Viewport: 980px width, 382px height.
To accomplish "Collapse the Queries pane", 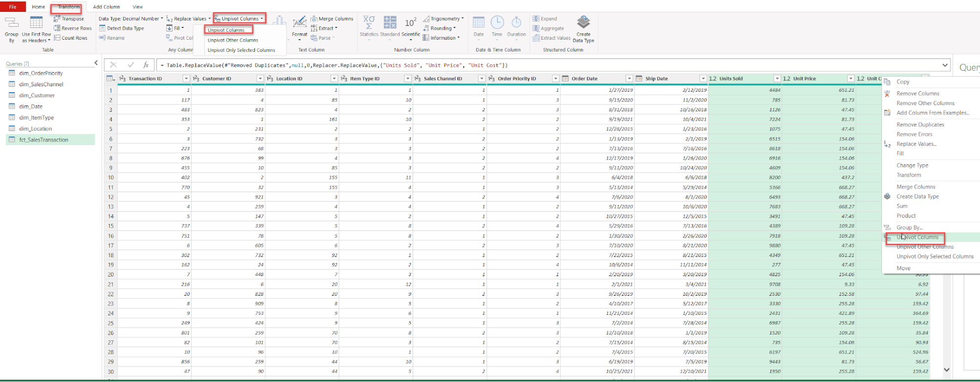I will coord(96,63).
